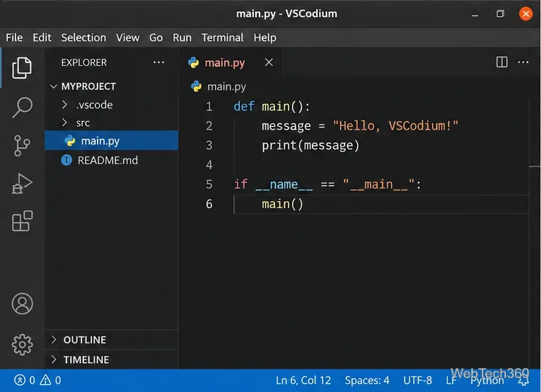The image size is (541, 392).
Task: Click line number 4 in the gutter
Action: click(209, 165)
